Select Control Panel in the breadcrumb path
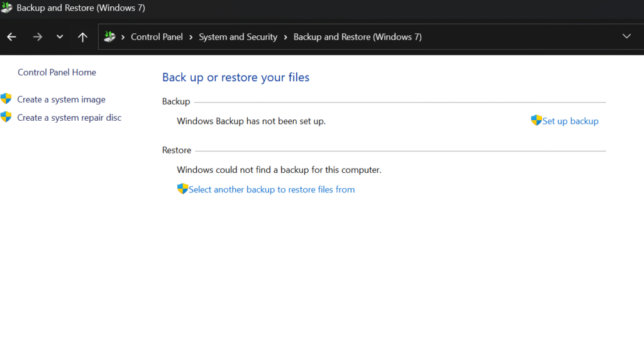The width and height of the screenshot is (644, 361). click(157, 37)
